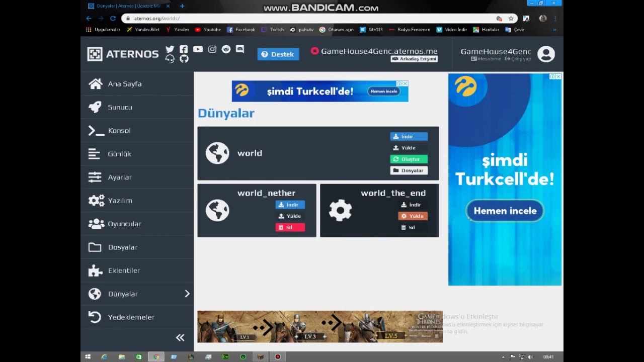This screenshot has height=362, width=644.
Task: Click the globe icon of world_nether
Action: pyautogui.click(x=217, y=210)
